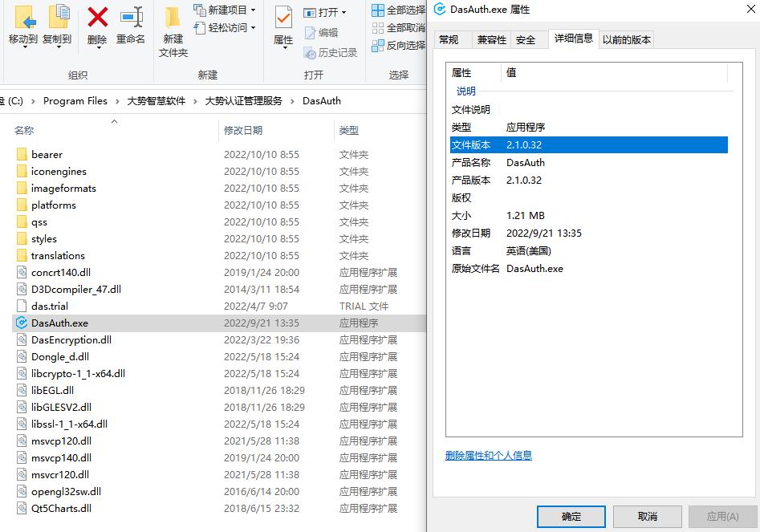Click History (历史记录) ribbon button

pos(330,52)
